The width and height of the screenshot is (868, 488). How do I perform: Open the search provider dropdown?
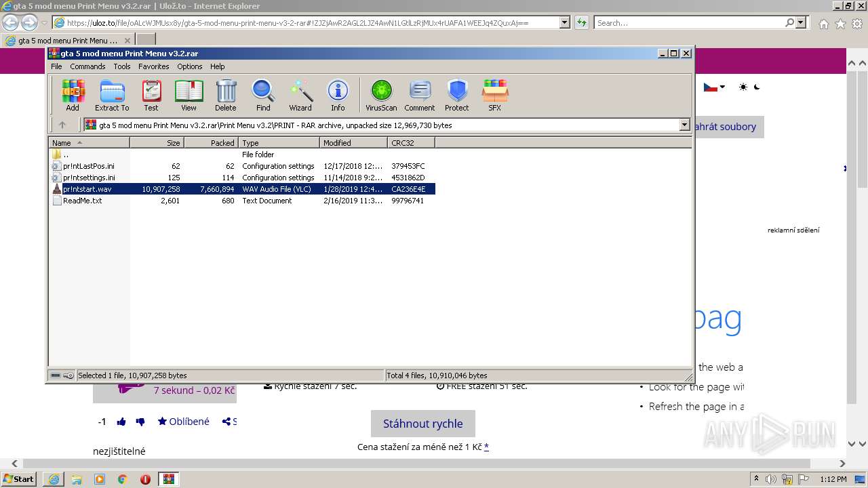pos(801,23)
